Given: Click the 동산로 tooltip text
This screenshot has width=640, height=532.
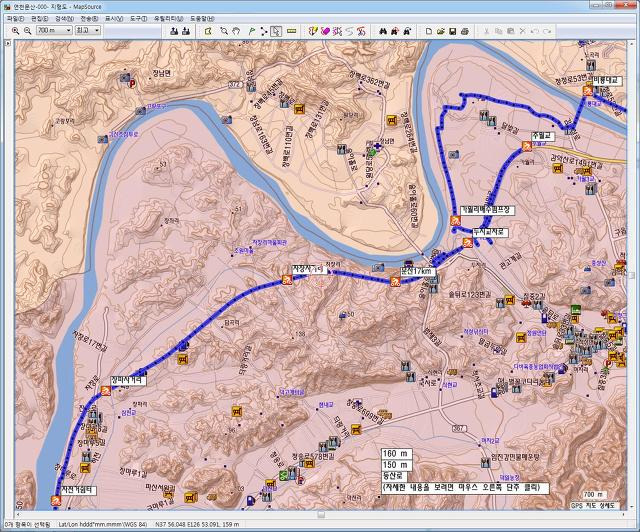Looking at the screenshot, I should click(x=393, y=476).
